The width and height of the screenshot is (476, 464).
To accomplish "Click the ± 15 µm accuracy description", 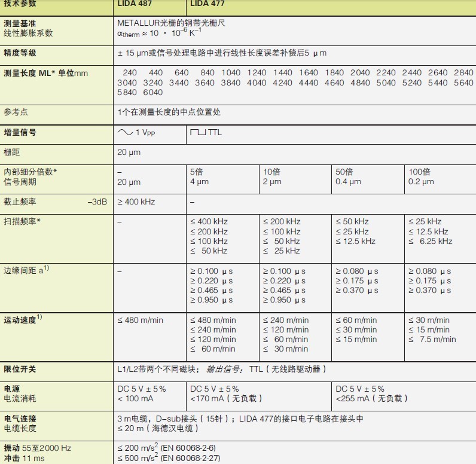I will click(x=222, y=53).
